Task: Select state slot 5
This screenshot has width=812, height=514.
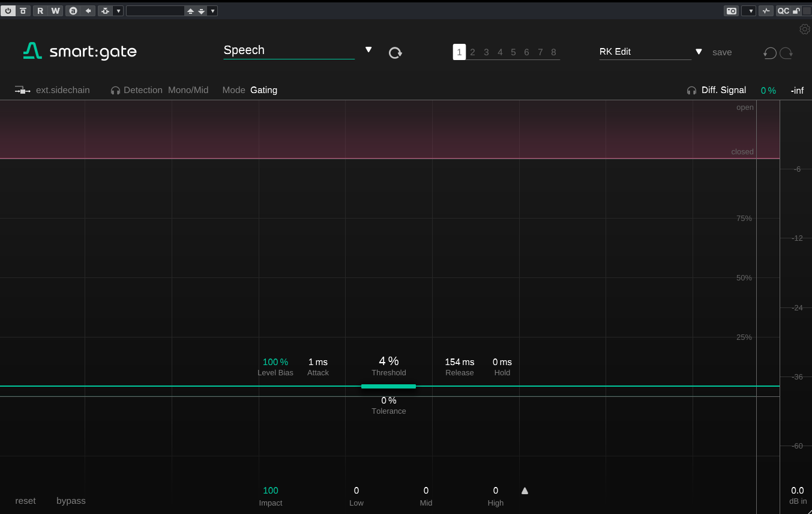Action: tap(513, 52)
